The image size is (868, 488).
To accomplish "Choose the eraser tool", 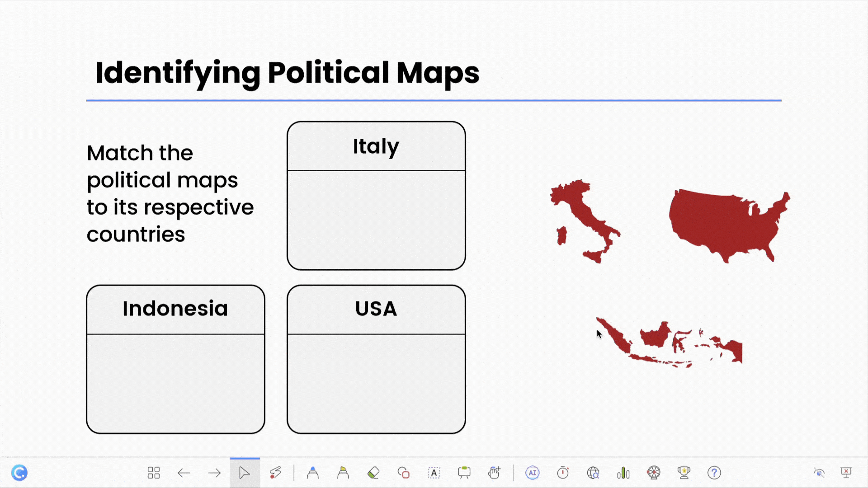I will 373,473.
